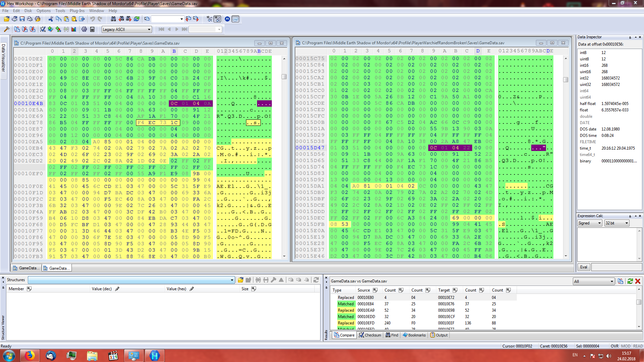Switch to the Find results tab
644x362 pixels.
[x=392, y=335]
